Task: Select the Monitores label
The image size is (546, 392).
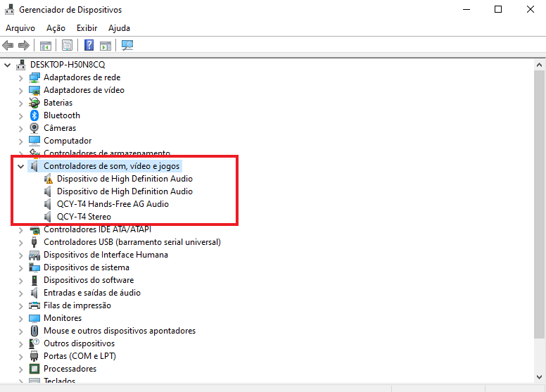Action: tap(63, 318)
